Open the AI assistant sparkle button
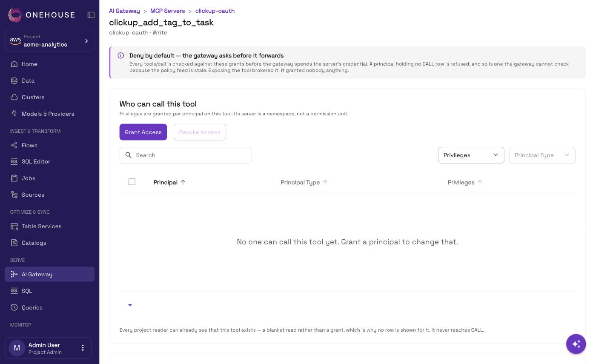Viewport: 596px width, 364px height. (576, 344)
